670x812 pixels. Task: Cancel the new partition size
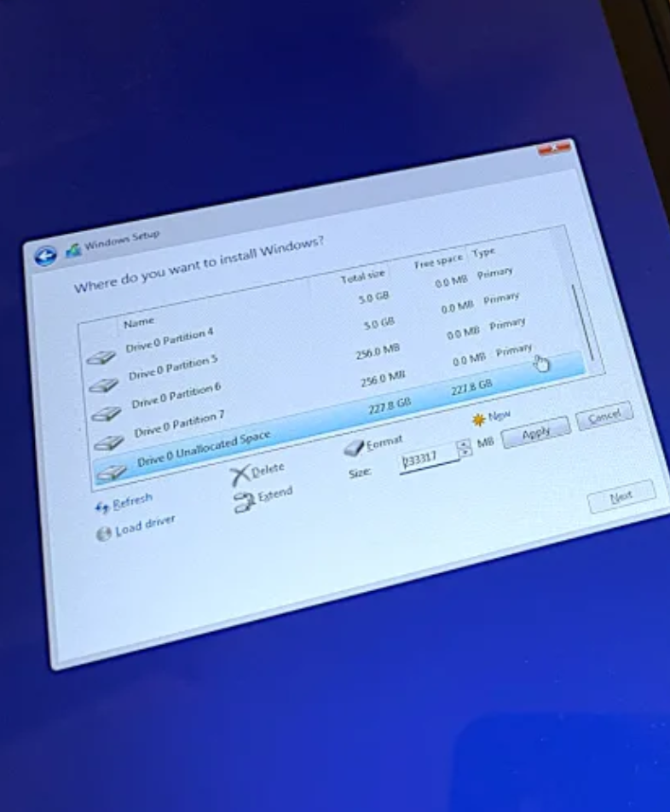tap(604, 416)
